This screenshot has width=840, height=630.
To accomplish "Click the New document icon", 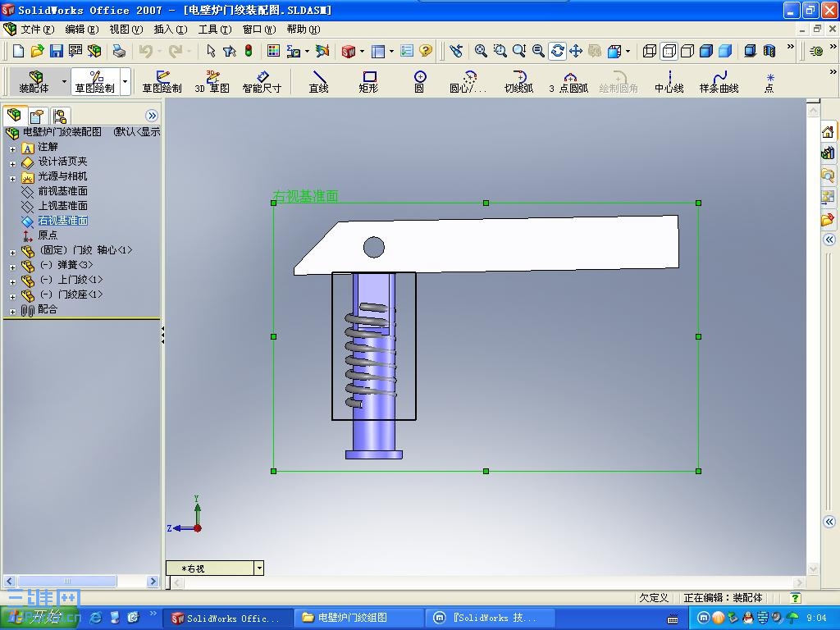I will click(18, 51).
